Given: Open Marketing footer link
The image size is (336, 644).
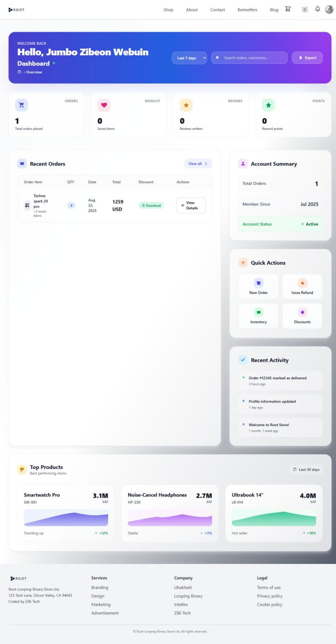Looking at the screenshot, I should [x=101, y=605].
